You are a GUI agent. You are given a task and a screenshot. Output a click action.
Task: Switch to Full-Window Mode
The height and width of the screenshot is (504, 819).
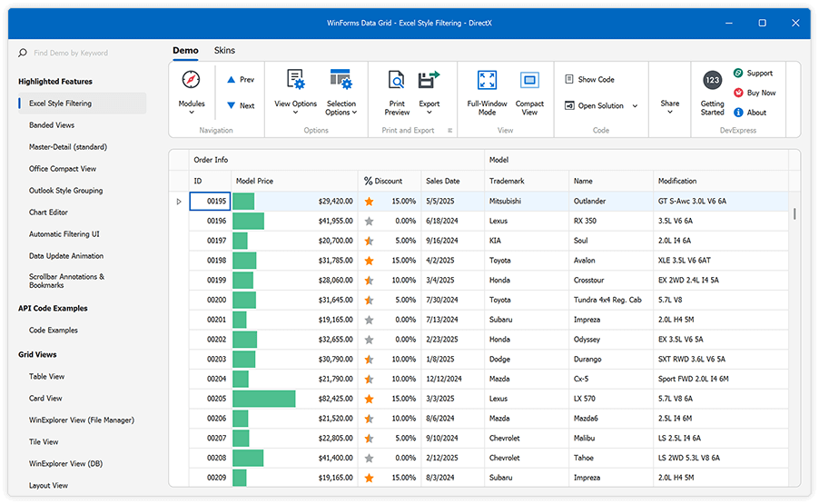coord(487,81)
